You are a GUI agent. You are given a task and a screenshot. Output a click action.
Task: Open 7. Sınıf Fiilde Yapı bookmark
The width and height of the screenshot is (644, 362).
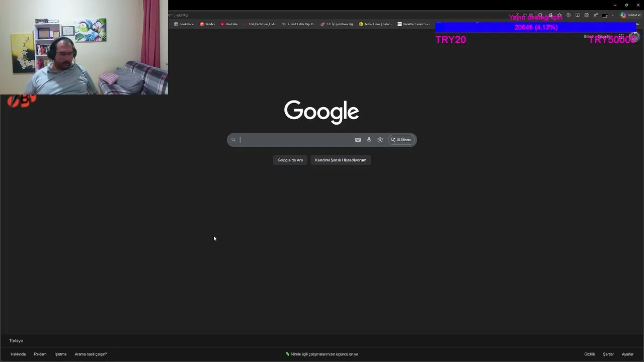(298, 24)
